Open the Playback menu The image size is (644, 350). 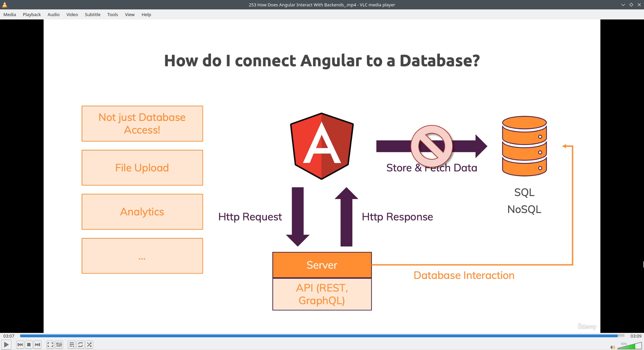(x=32, y=14)
